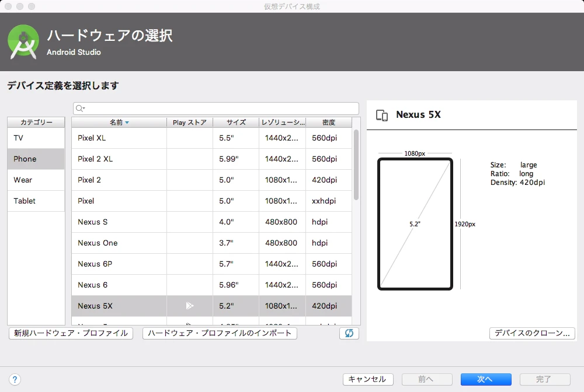
Task: Click the xxhdpi density cell
Action: click(328, 201)
